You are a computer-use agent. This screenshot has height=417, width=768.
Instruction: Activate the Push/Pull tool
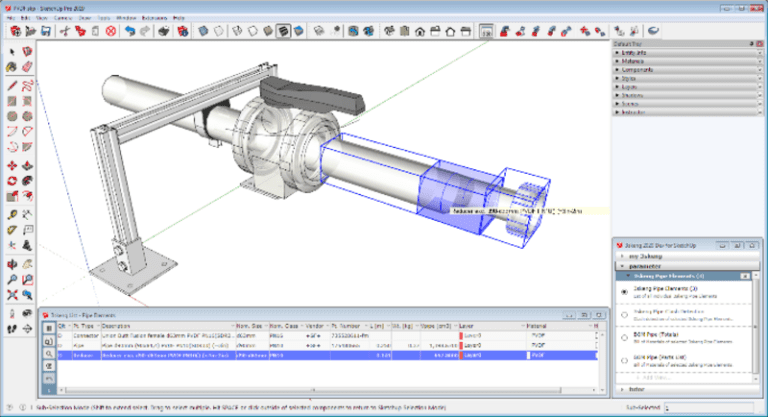pyautogui.click(x=27, y=166)
